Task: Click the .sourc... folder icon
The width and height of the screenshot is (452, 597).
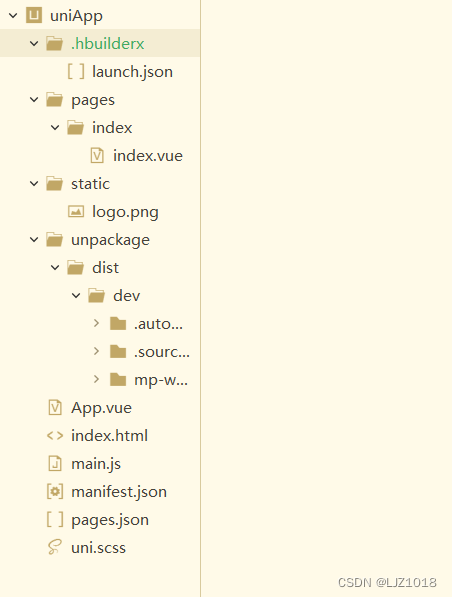Action: click(x=118, y=352)
